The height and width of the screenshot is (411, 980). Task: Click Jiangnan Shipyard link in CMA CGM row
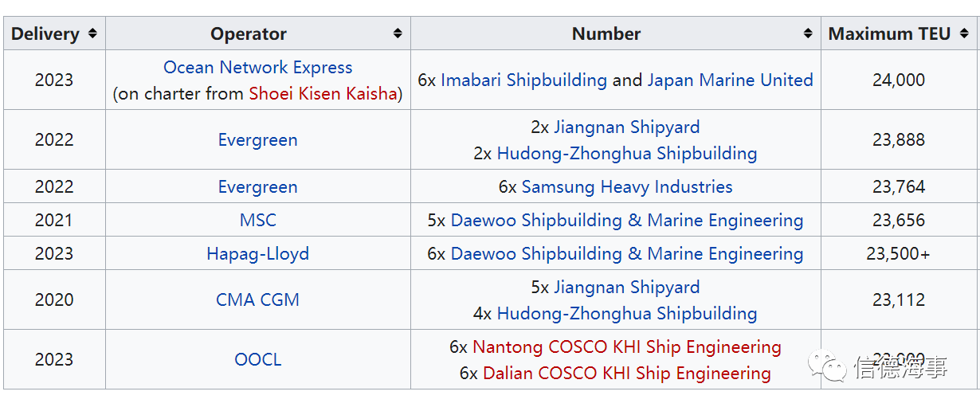(x=627, y=287)
